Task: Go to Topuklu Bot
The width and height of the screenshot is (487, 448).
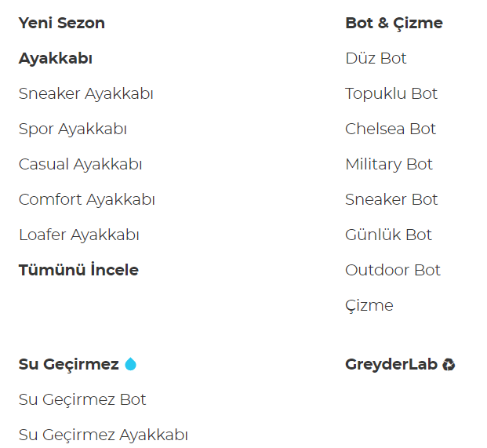Action: pos(391,93)
